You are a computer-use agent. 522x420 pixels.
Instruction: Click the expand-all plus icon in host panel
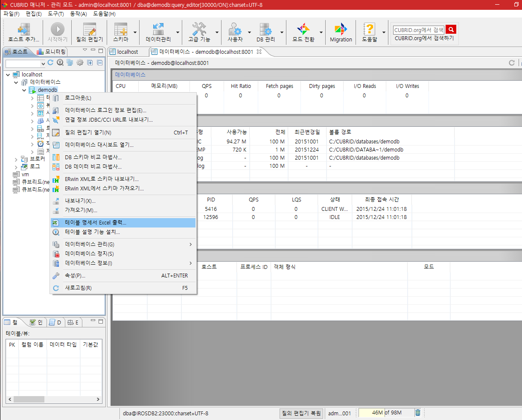pyautogui.click(x=90, y=63)
